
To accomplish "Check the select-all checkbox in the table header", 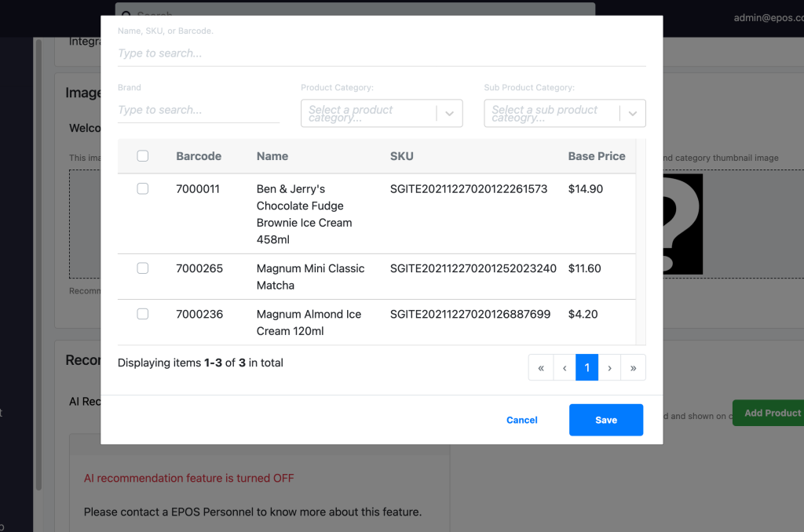I will tap(142, 155).
